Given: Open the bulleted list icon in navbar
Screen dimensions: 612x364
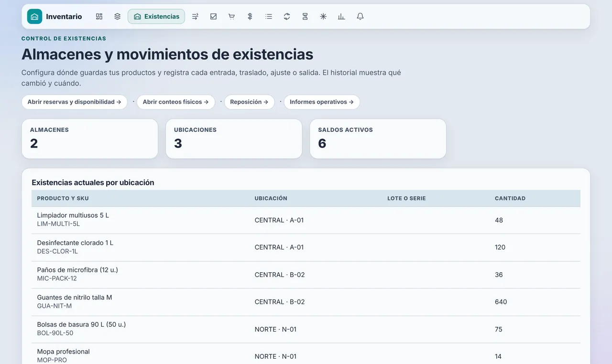Looking at the screenshot, I should pyautogui.click(x=268, y=16).
